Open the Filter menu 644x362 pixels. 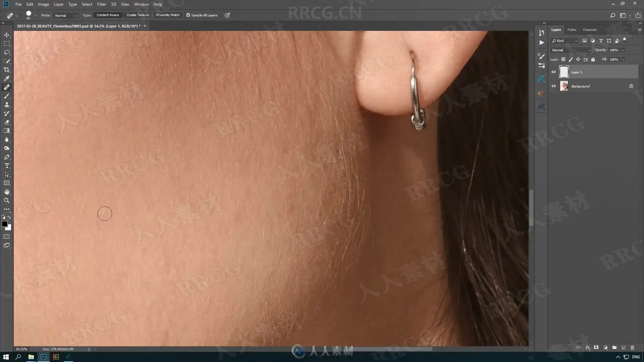pyautogui.click(x=101, y=4)
